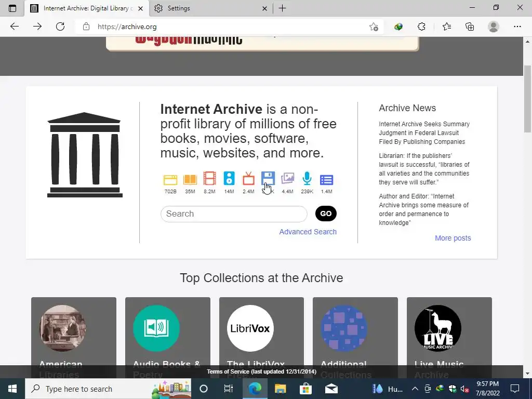
Task: Open the Mail app from taskbar
Action: click(x=331, y=389)
